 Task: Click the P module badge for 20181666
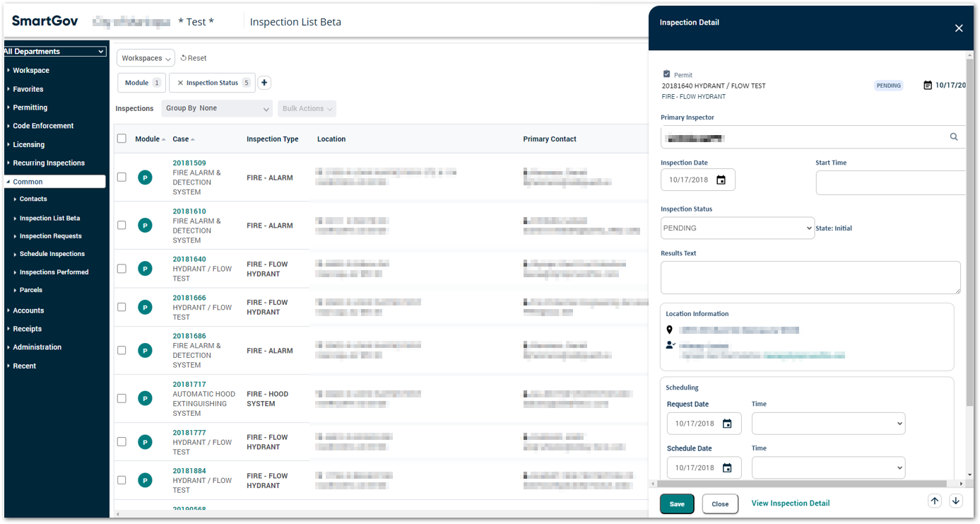pos(145,307)
